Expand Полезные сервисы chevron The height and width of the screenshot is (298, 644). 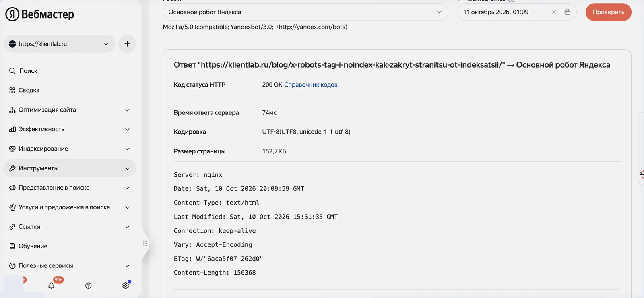pyautogui.click(x=127, y=266)
